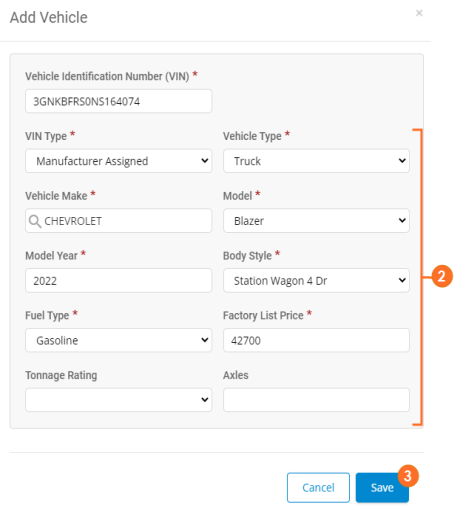Save the vehicle details
This screenshot has width=460, height=512.
[x=382, y=488]
